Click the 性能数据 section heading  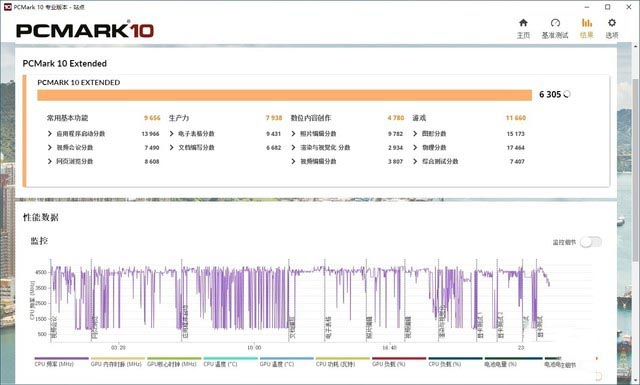click(x=40, y=217)
